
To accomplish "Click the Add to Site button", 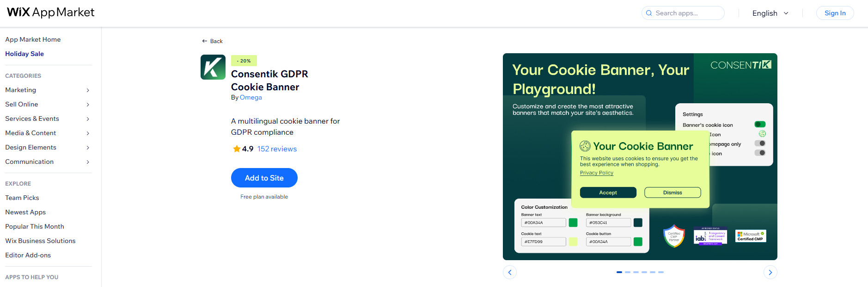I will 264,178.
